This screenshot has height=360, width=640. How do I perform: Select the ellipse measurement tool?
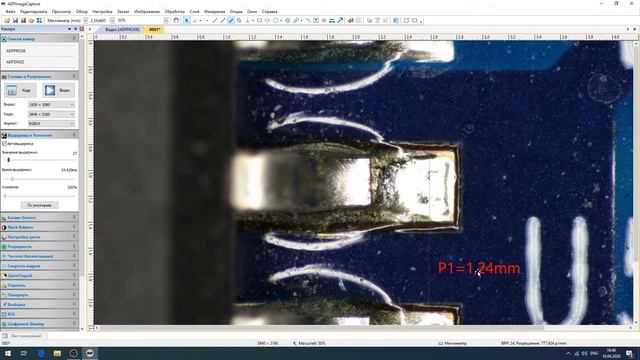(267, 20)
